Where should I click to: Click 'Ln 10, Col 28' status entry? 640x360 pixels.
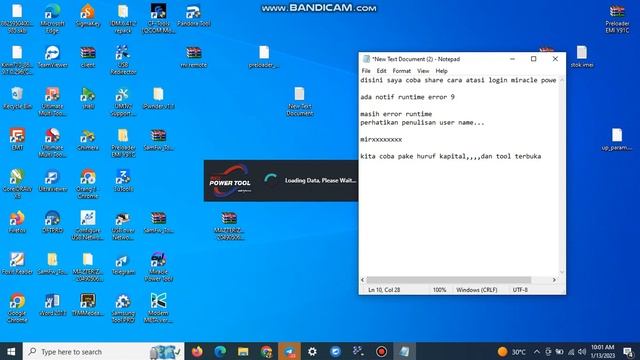coord(384,290)
